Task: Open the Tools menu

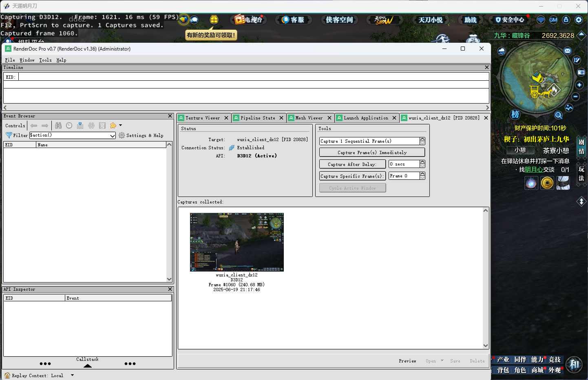Action: (x=45, y=60)
